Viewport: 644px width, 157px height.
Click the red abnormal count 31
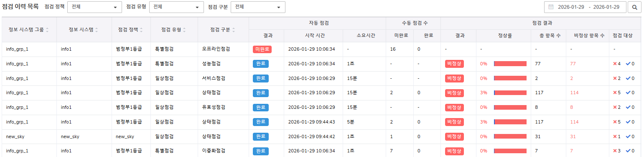pos(573,136)
